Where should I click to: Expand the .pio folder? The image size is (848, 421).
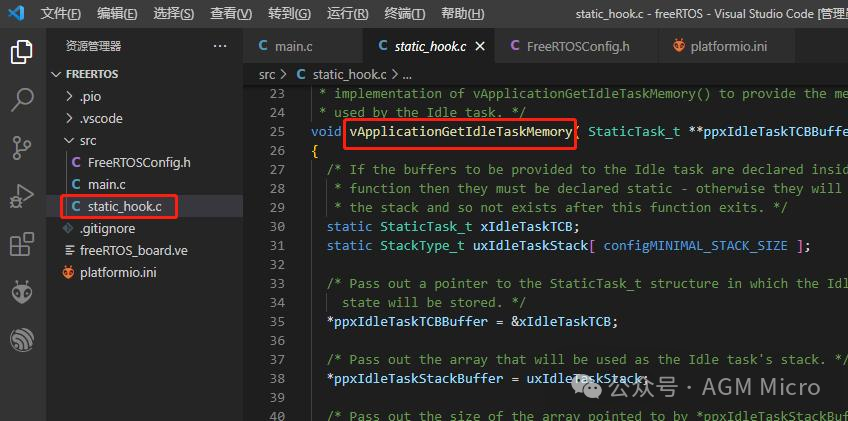[90, 96]
